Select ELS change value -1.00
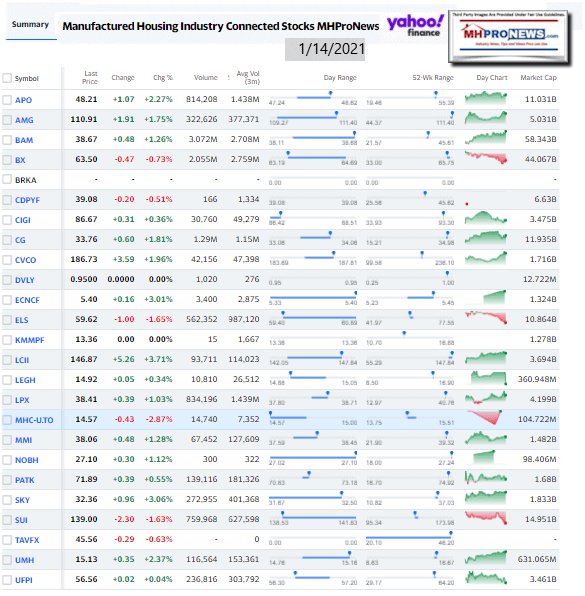The image size is (585, 596). (124, 319)
